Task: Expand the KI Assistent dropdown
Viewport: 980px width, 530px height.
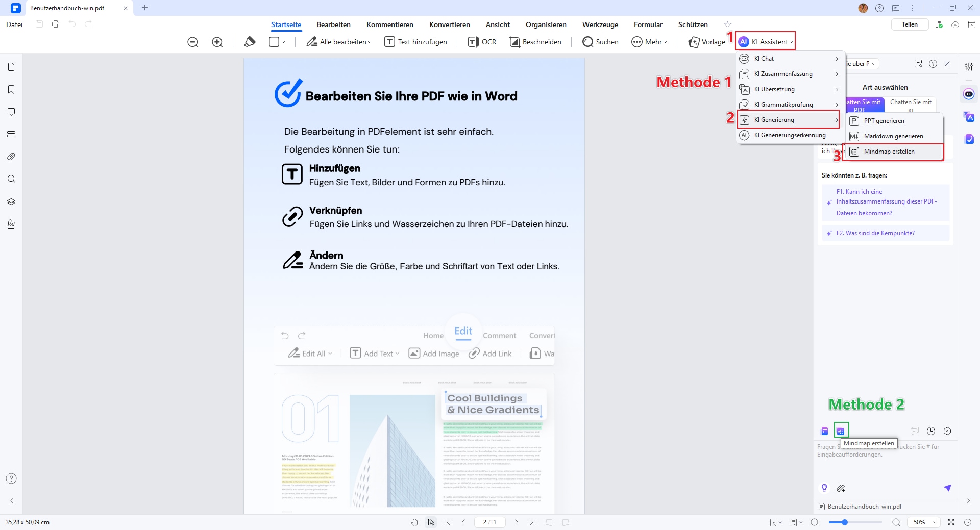Action: tap(765, 41)
